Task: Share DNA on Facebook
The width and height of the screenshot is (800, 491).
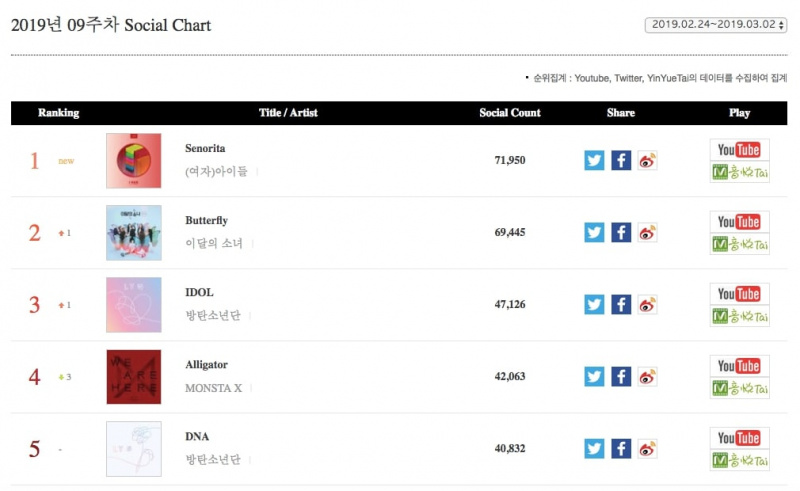Action: coord(621,449)
